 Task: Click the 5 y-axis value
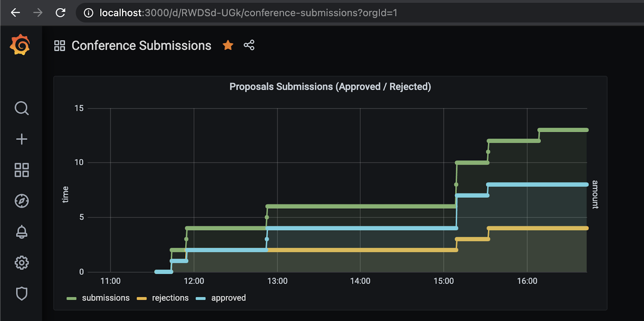click(81, 217)
